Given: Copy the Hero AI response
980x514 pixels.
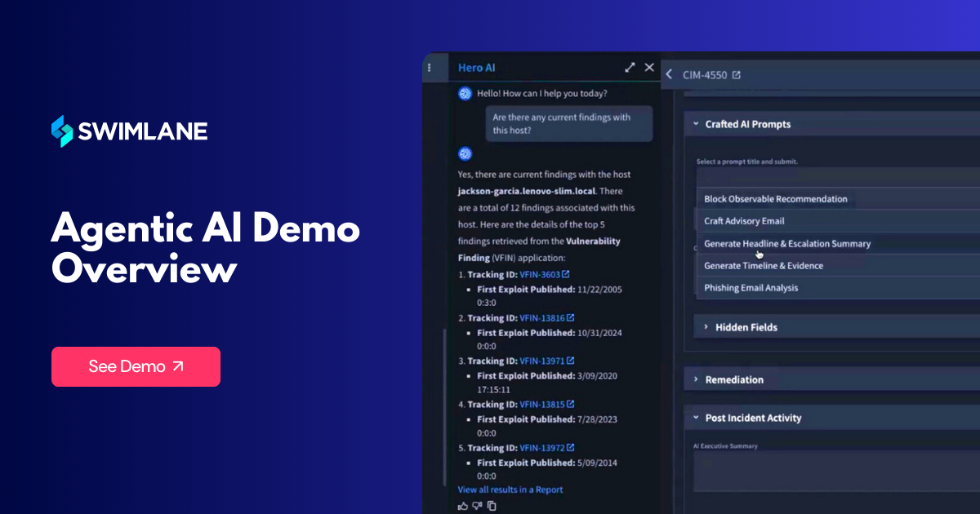Looking at the screenshot, I should click(x=492, y=506).
